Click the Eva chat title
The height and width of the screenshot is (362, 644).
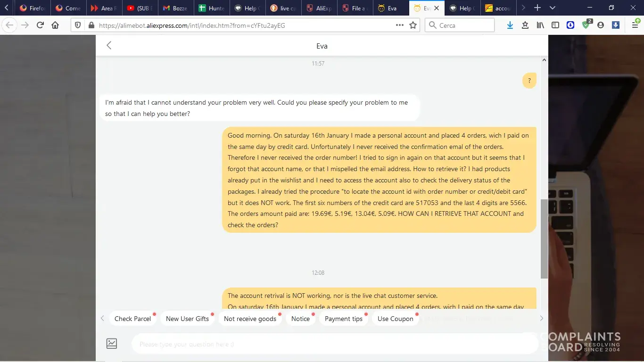click(322, 46)
